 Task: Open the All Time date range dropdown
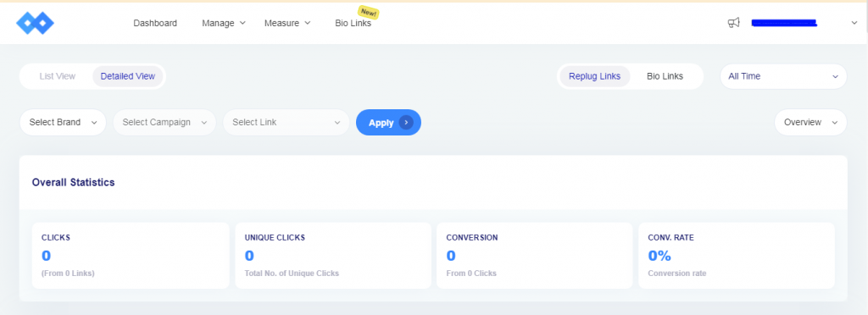[x=783, y=76]
